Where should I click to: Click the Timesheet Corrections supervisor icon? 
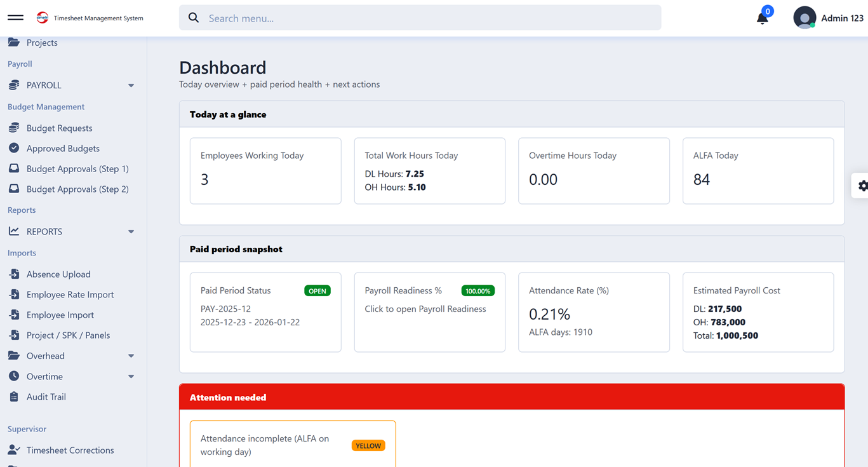(x=13, y=450)
